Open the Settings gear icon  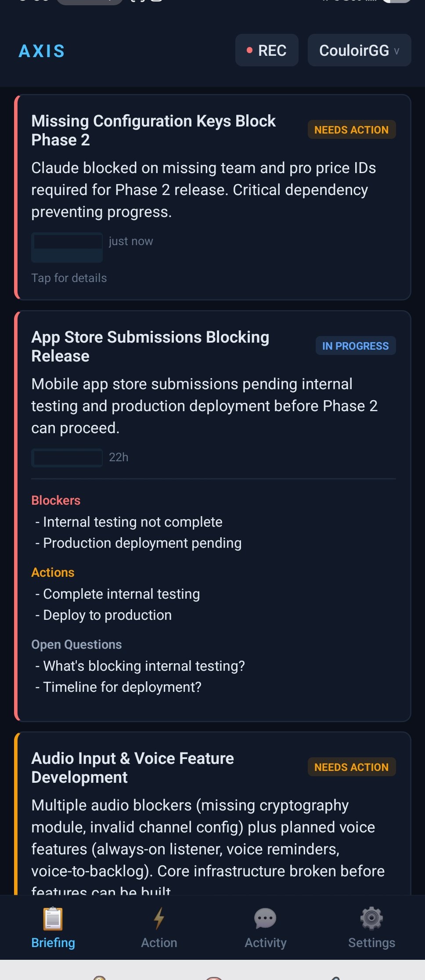click(x=371, y=919)
